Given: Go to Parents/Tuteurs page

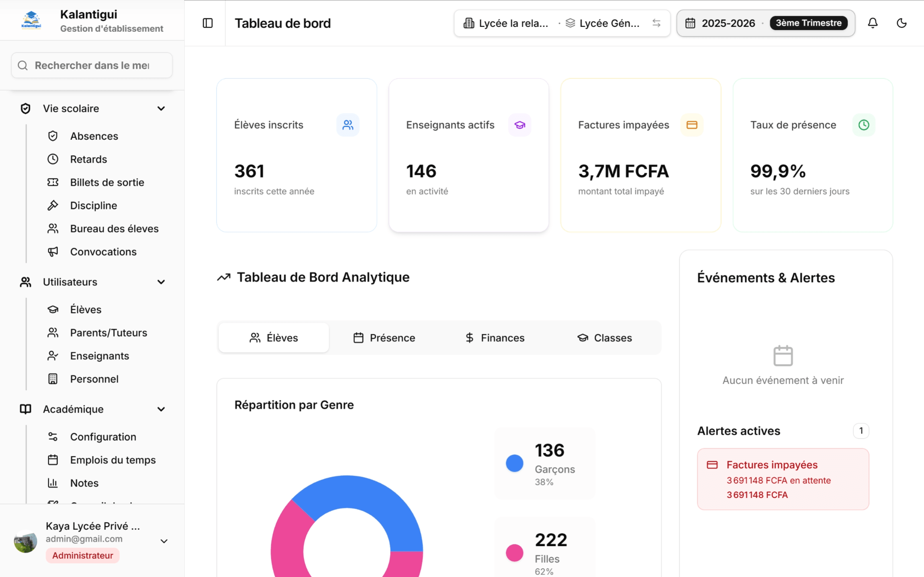Looking at the screenshot, I should (108, 333).
